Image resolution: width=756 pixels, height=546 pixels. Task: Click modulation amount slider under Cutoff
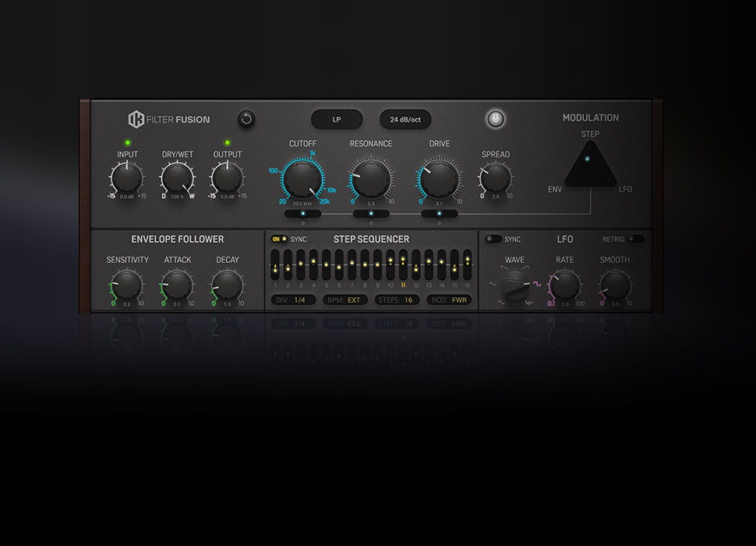[x=302, y=213]
